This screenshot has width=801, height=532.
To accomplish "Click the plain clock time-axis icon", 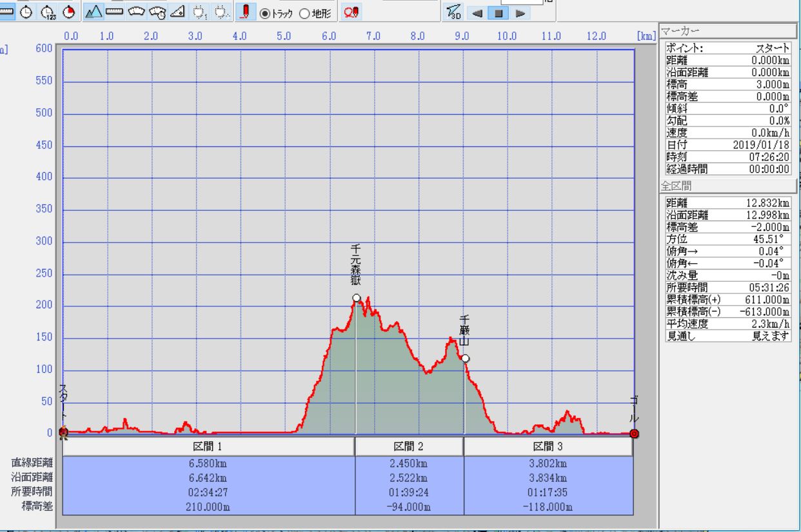I will pos(26,12).
